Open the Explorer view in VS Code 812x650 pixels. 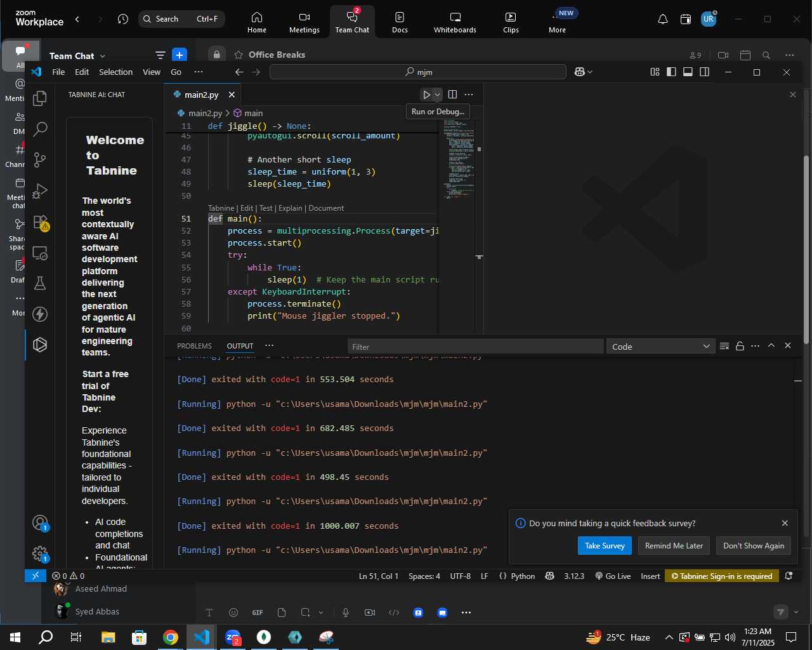click(x=40, y=98)
